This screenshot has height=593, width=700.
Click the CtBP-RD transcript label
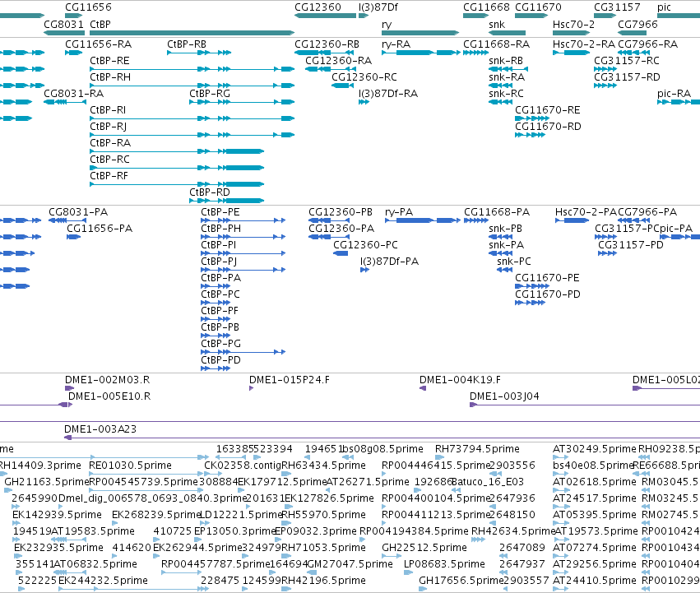pos(210,192)
